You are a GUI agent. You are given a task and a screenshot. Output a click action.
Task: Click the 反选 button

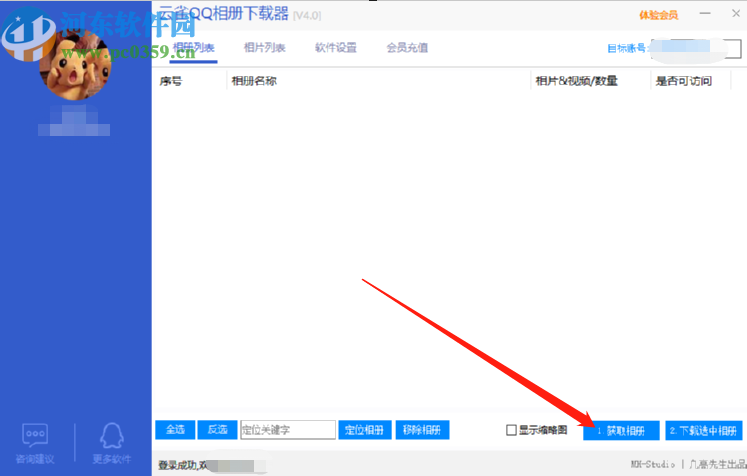point(217,430)
